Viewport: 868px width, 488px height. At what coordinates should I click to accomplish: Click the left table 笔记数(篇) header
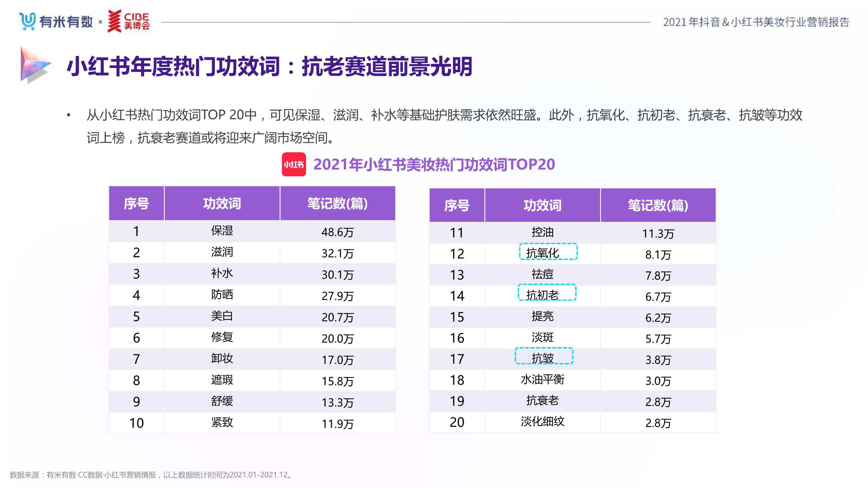point(338,203)
